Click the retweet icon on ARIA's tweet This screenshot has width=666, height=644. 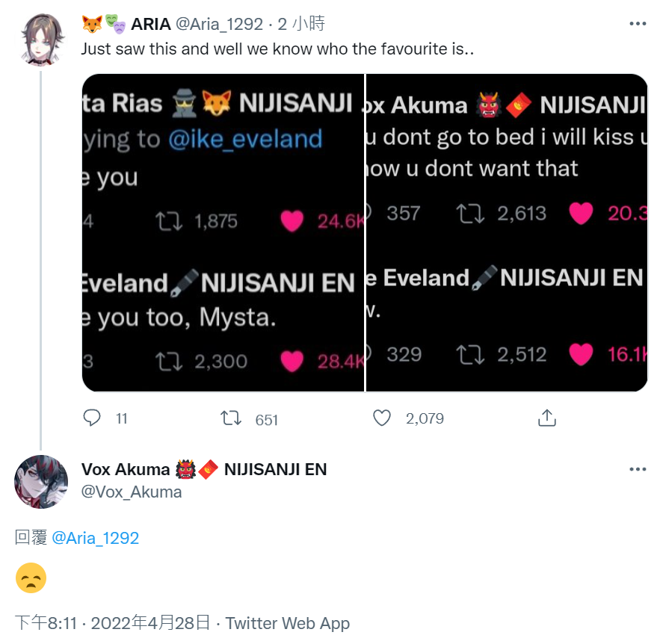[x=231, y=418]
